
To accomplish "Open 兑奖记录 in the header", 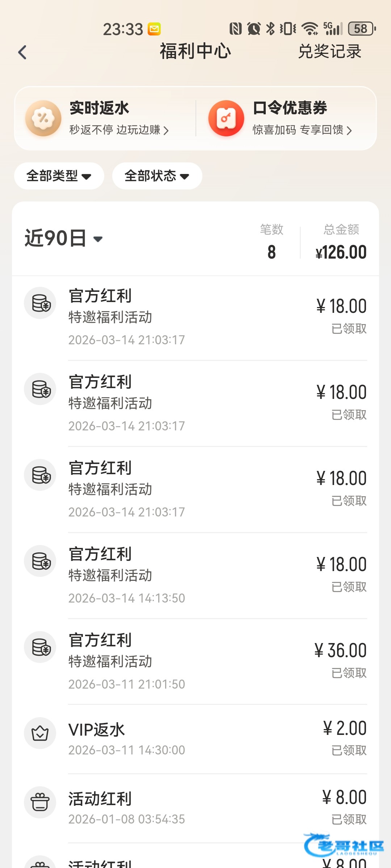I will [x=329, y=52].
